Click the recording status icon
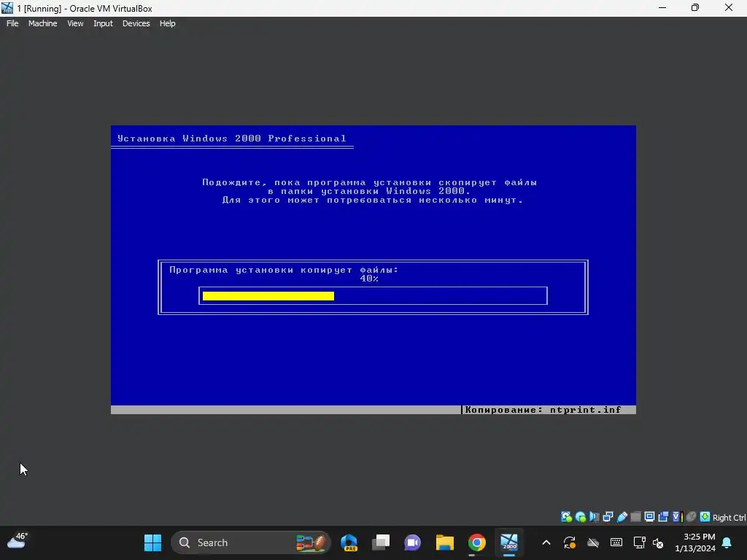 coord(663,517)
